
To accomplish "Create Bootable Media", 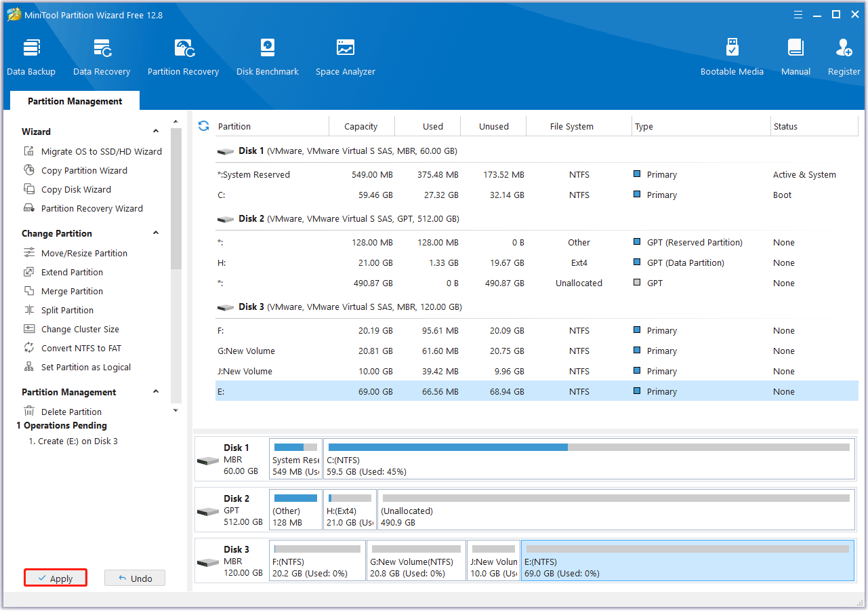I will [x=732, y=58].
